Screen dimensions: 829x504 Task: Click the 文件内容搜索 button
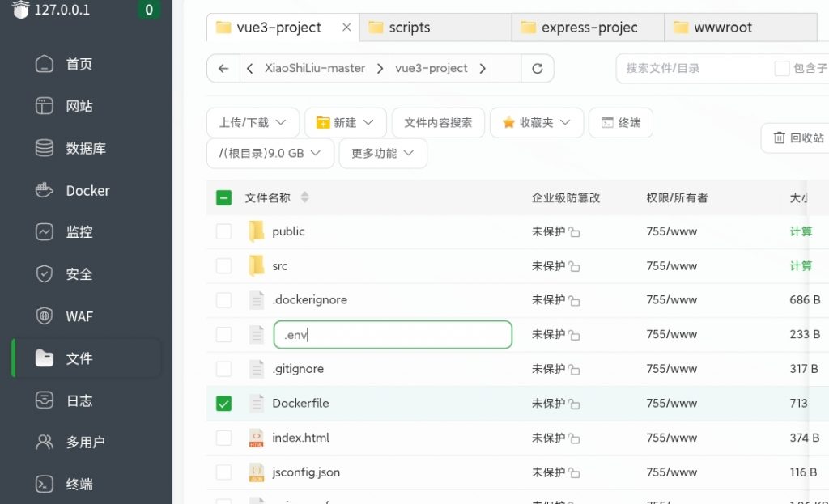pos(438,123)
